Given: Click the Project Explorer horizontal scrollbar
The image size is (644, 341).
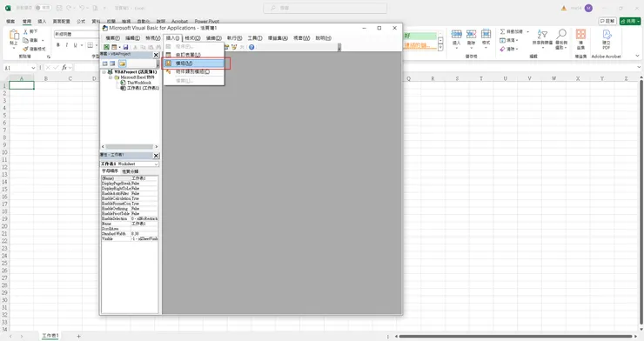Looking at the screenshot, I should point(130,146).
